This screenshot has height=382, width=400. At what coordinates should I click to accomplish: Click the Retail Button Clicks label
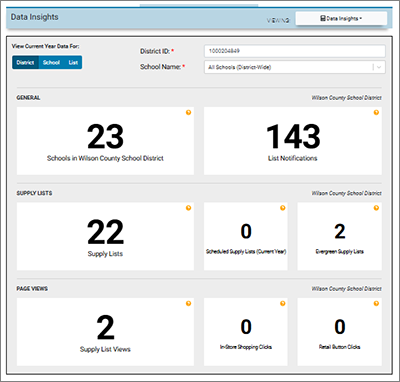[x=340, y=347]
